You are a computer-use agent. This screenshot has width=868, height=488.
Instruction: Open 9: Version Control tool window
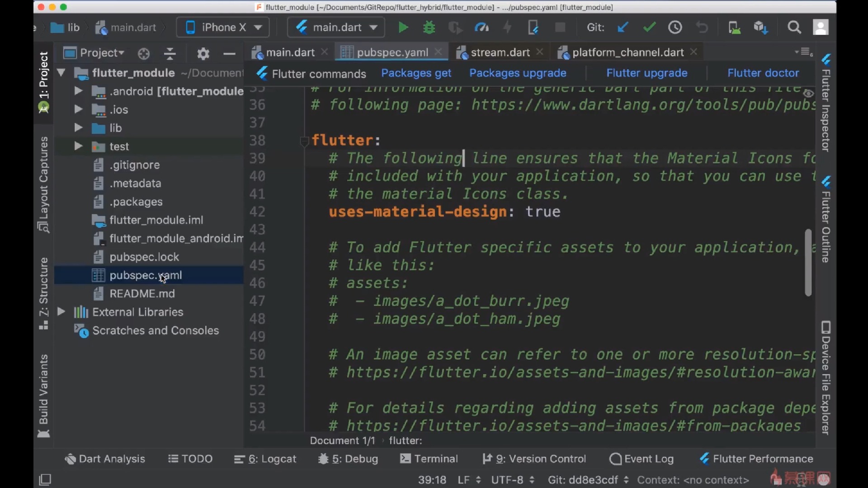(534, 459)
